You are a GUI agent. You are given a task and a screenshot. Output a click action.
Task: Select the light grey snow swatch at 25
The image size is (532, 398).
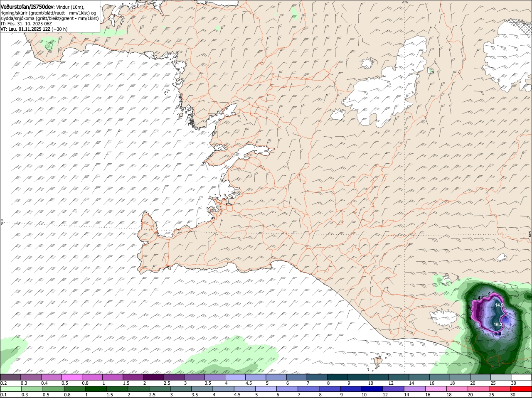coord(501,377)
